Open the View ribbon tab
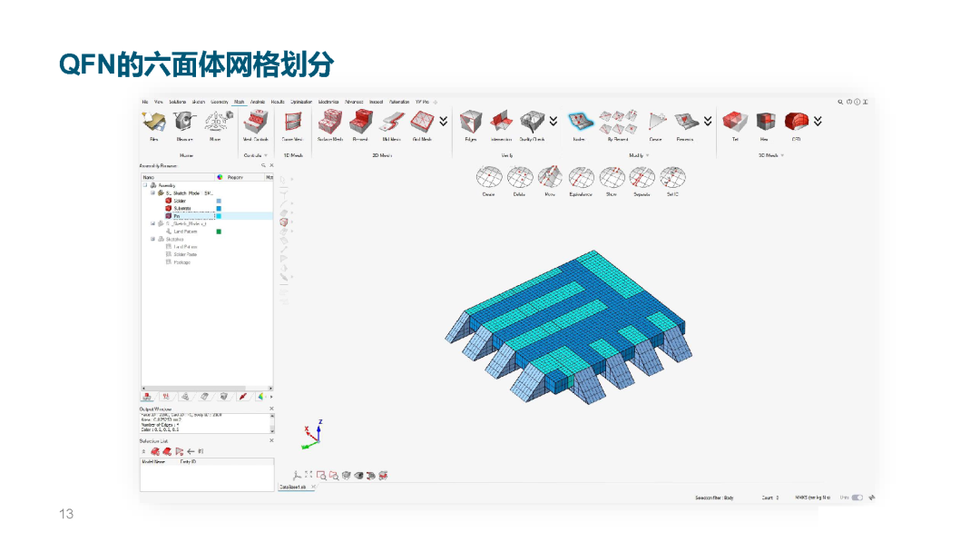 pos(159,102)
